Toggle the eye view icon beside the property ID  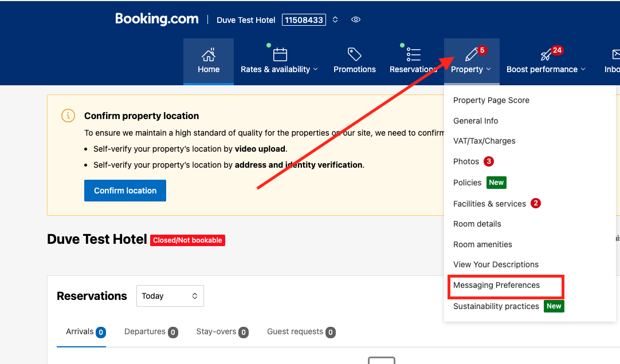click(x=356, y=19)
